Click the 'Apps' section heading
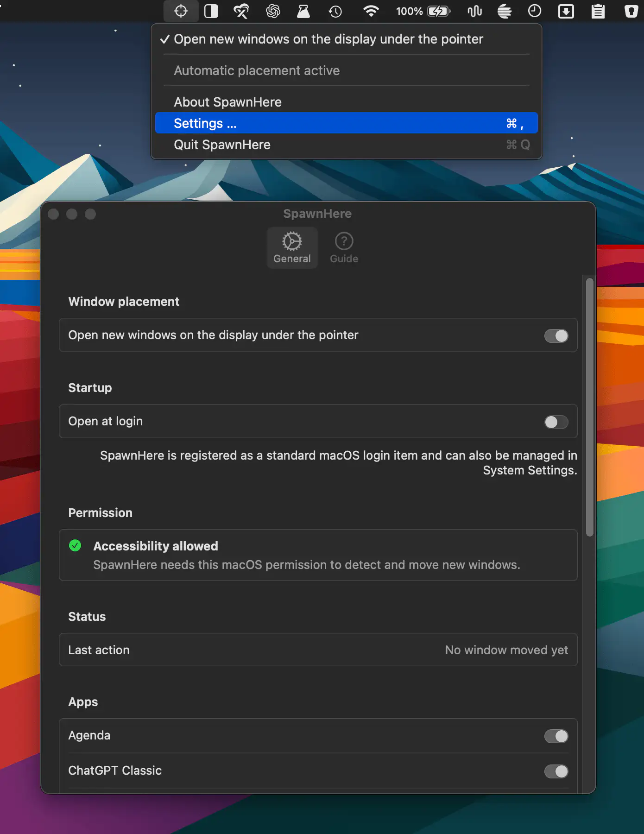This screenshot has height=834, width=644. (x=83, y=702)
